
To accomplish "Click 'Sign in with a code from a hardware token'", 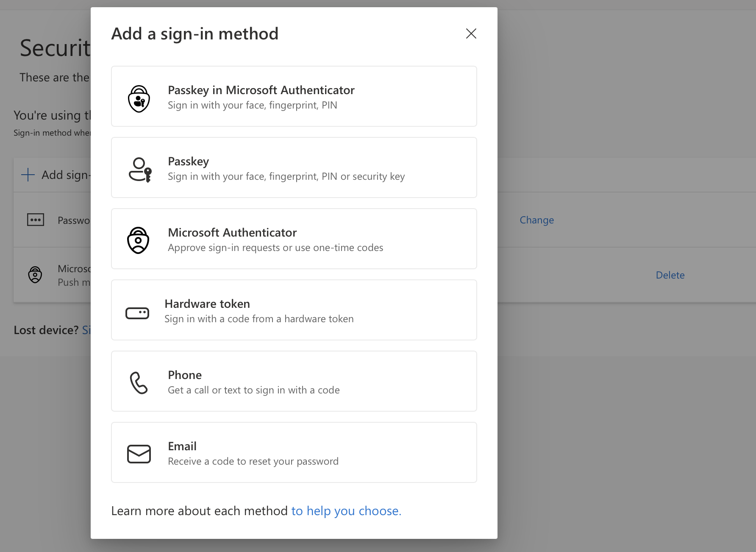I will coord(259,319).
